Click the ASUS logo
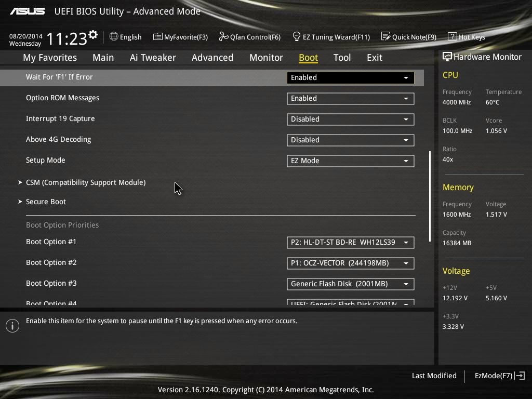Screen dimensions: 532x399 27,11
